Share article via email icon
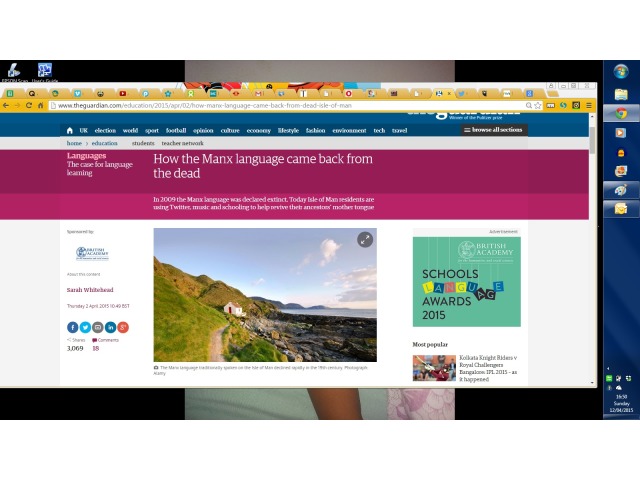Screen dimensions: 640x480 98,327
